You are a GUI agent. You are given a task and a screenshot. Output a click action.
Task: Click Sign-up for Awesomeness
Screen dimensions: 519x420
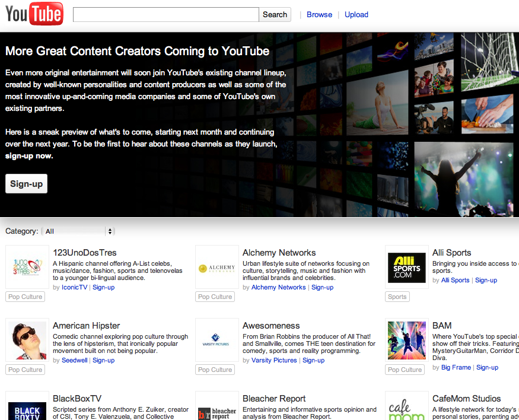click(313, 360)
